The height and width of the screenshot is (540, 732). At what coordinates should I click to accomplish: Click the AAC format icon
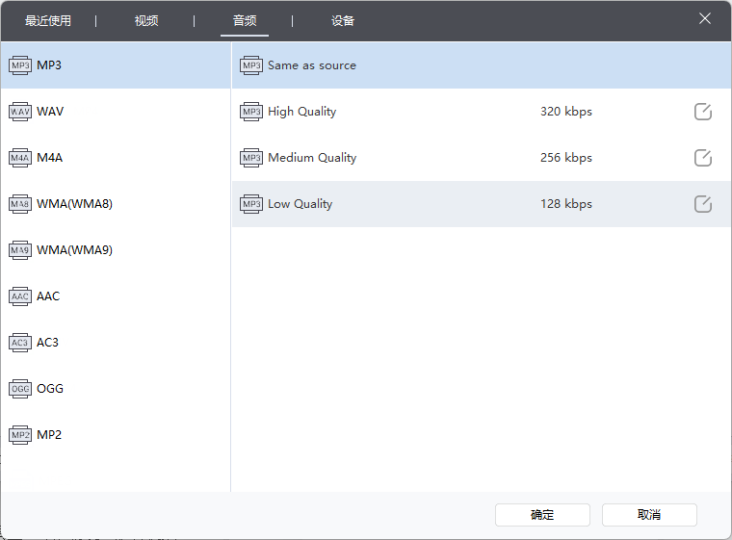tap(20, 296)
